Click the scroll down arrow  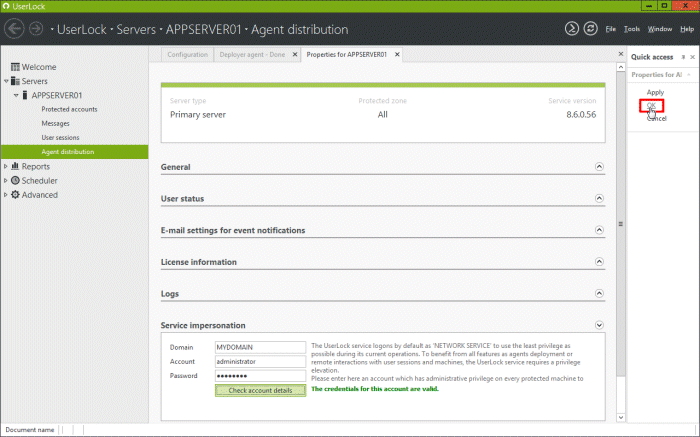coord(621,417)
